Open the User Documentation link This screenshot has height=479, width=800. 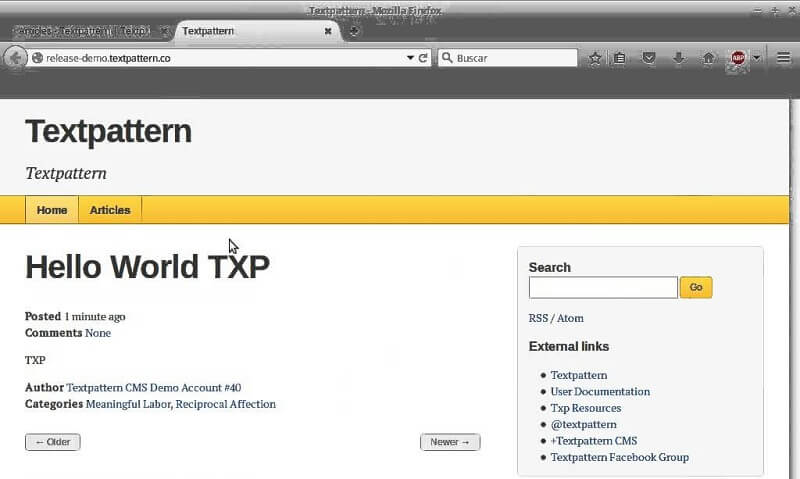coord(600,391)
